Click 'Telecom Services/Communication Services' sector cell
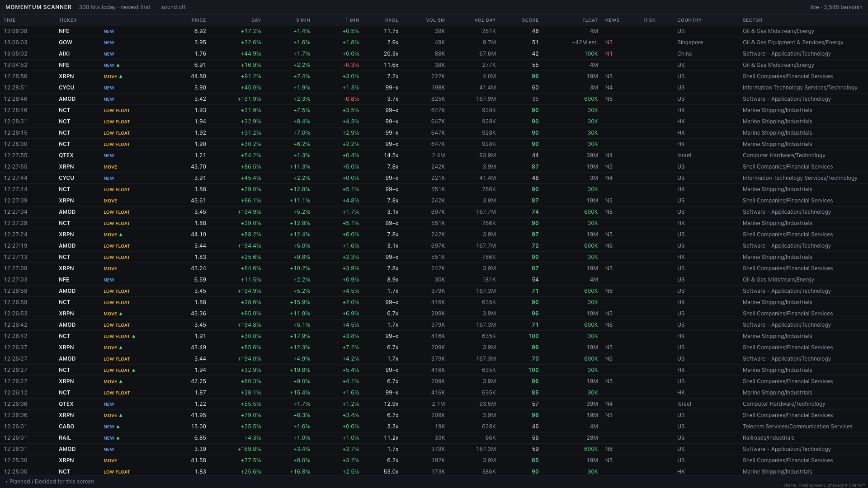Screen dimensions: 868x488 (x=797, y=427)
